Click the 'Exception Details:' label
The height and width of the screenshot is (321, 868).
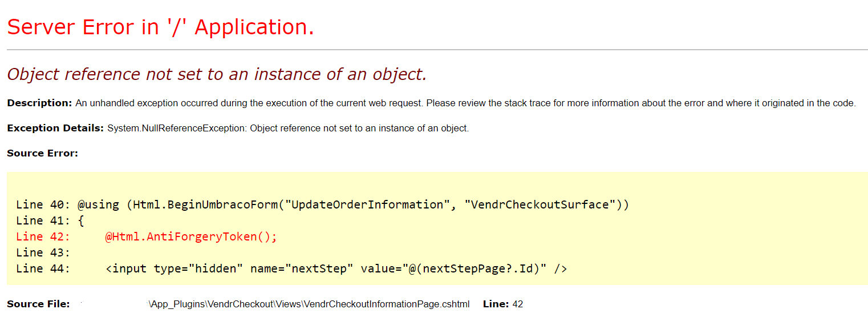point(55,129)
